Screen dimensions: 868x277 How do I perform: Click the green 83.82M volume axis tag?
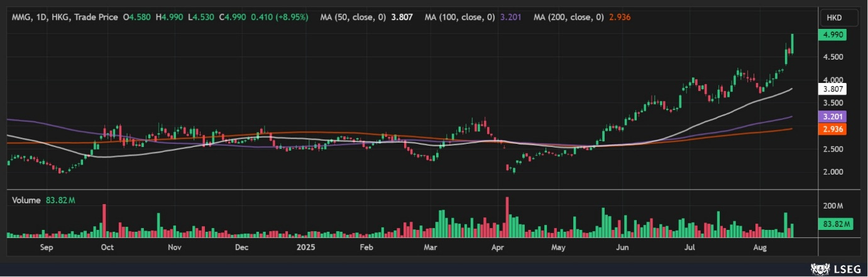[x=837, y=224]
